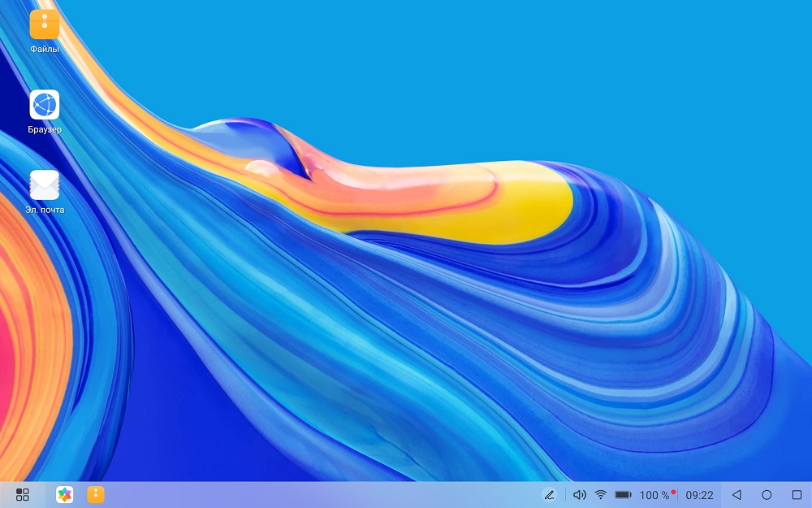The width and height of the screenshot is (812, 508).
Task: Open the Файлы desktop shortcut icon
Action: pos(45,24)
